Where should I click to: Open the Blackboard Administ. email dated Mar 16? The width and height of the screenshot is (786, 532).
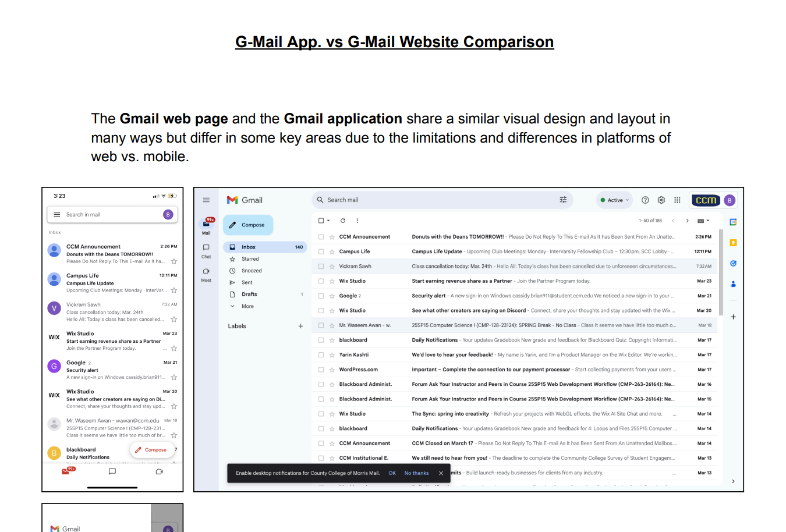515,384
